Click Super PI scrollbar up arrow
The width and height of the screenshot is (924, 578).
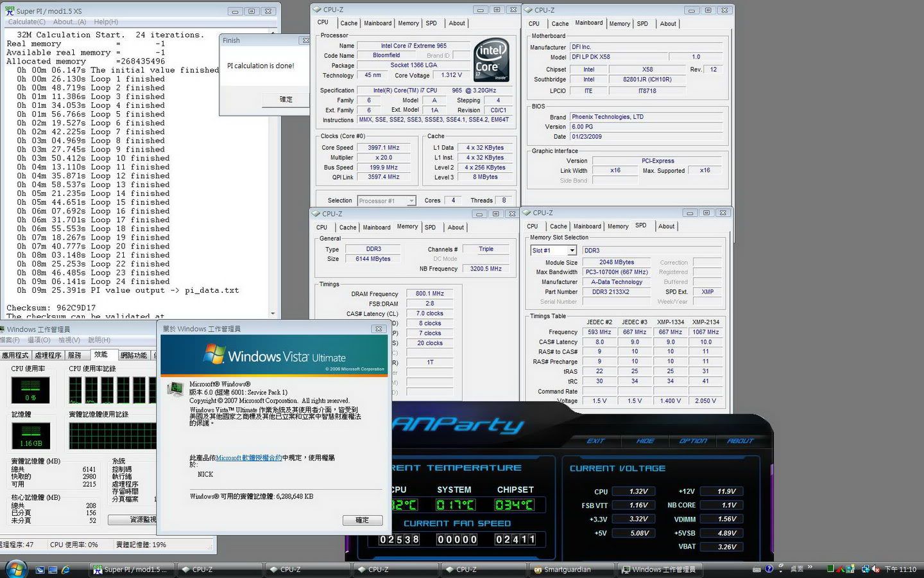click(274, 32)
